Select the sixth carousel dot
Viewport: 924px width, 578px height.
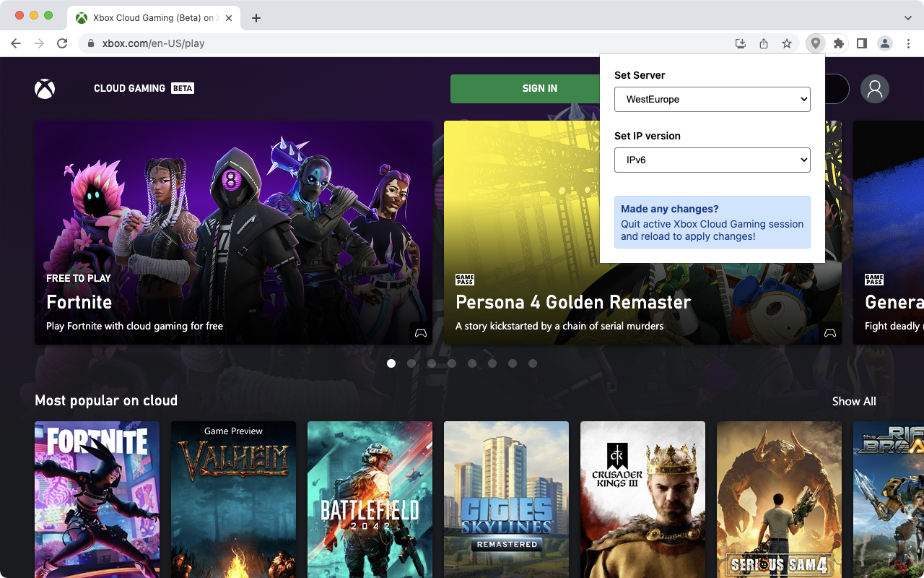point(492,363)
